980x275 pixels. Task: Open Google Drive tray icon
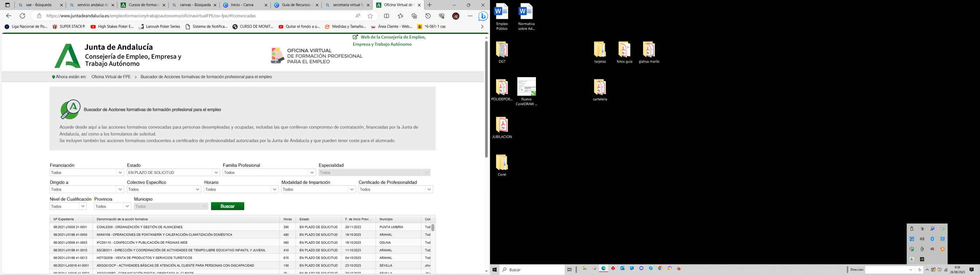(x=912, y=259)
